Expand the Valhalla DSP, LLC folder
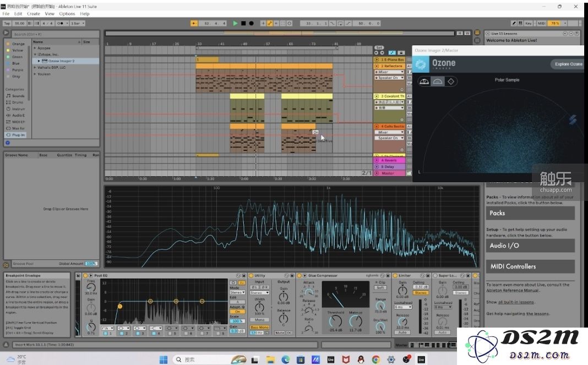Screen dimensions: 588x365 (x=35, y=68)
